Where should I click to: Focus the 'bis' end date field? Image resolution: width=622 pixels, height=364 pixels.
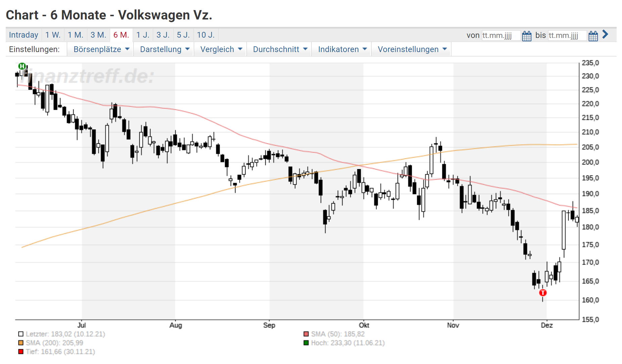(x=567, y=36)
